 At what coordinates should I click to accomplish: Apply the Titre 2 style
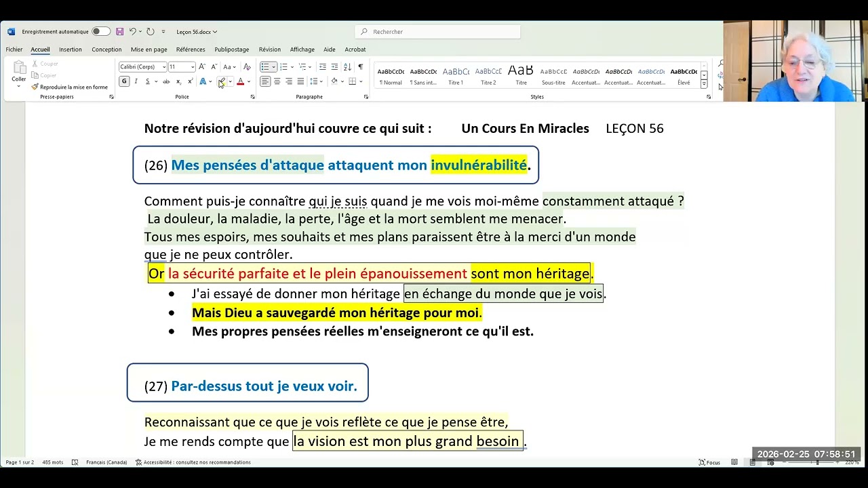[x=488, y=76]
